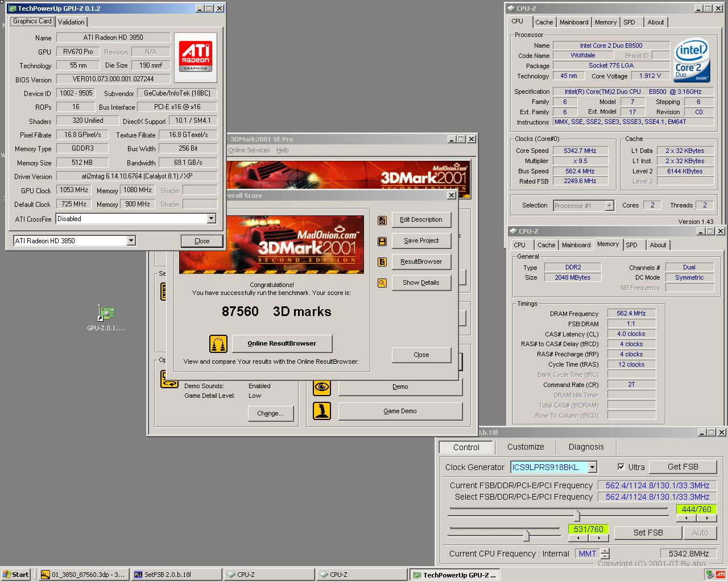Click the Online ResultBrowser button
Image resolution: width=728 pixels, height=582 pixels.
[x=282, y=343]
